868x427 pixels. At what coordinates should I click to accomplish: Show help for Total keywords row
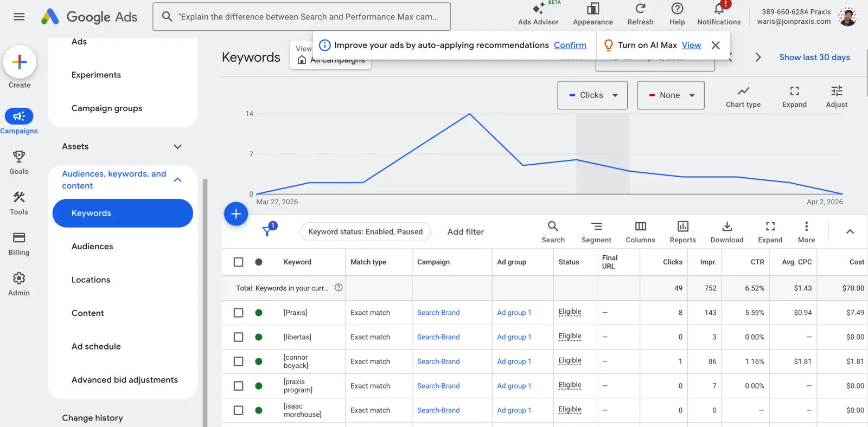click(339, 288)
